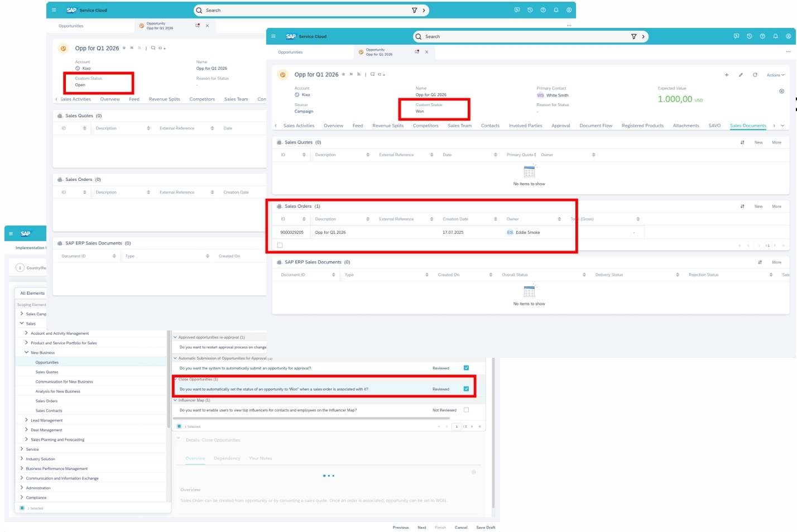Collapse the Sales node in the scoping tree
797x532 pixels.
click(x=22, y=323)
